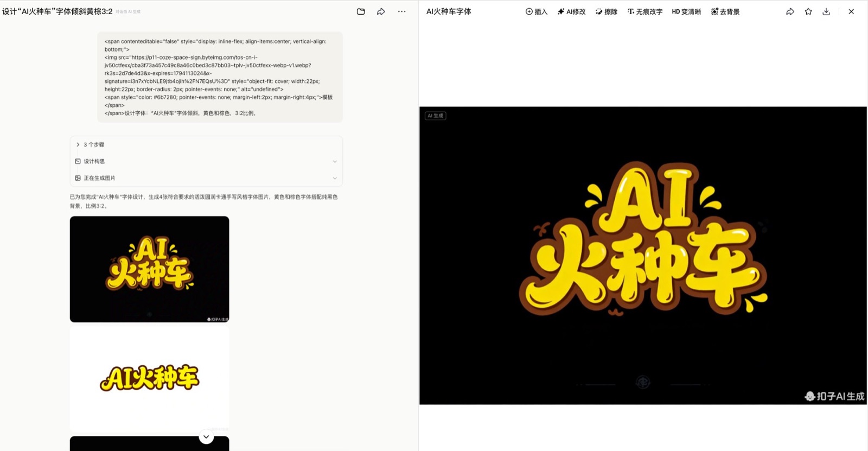Click the large AI火种车 preview image

coord(643,256)
